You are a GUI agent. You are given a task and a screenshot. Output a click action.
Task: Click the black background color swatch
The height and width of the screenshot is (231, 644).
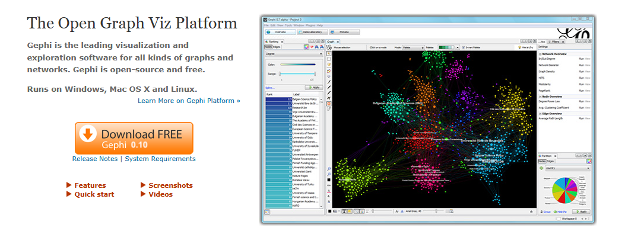click(330, 211)
